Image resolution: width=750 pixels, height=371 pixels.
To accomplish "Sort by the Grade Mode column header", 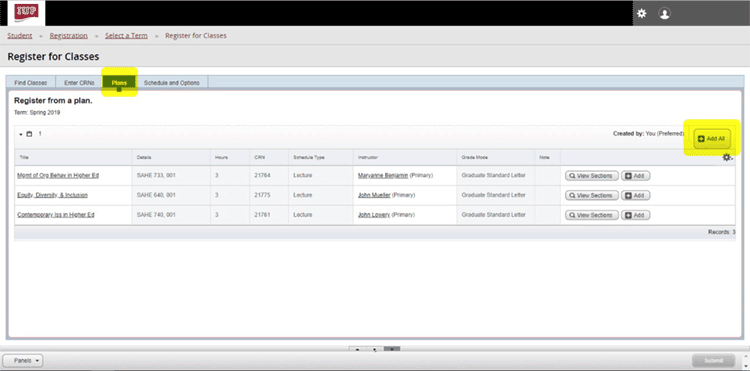I will pyautogui.click(x=496, y=157).
